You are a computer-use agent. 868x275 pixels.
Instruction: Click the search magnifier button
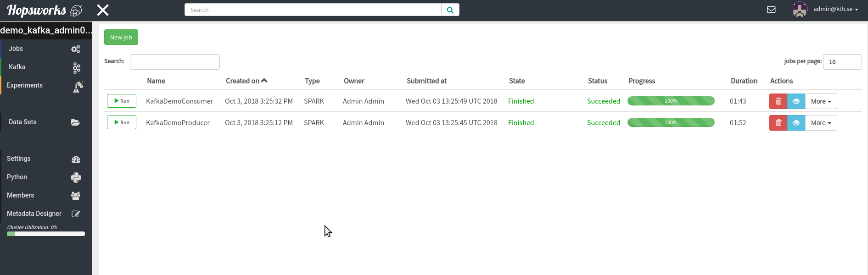(450, 10)
